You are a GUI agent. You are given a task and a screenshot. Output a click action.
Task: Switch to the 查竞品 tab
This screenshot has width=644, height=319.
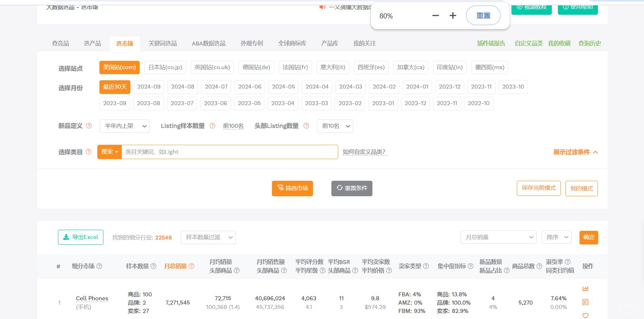tap(61, 44)
